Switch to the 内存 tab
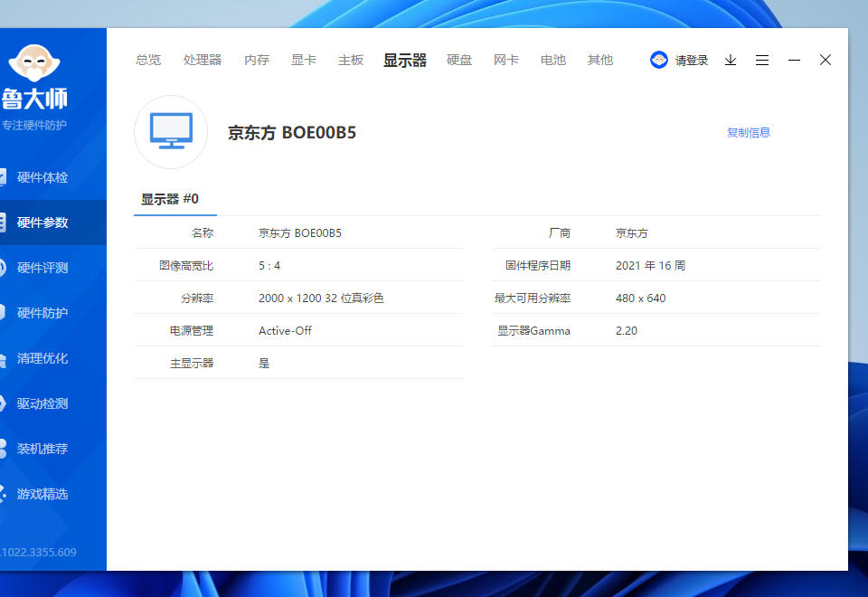 coord(256,60)
